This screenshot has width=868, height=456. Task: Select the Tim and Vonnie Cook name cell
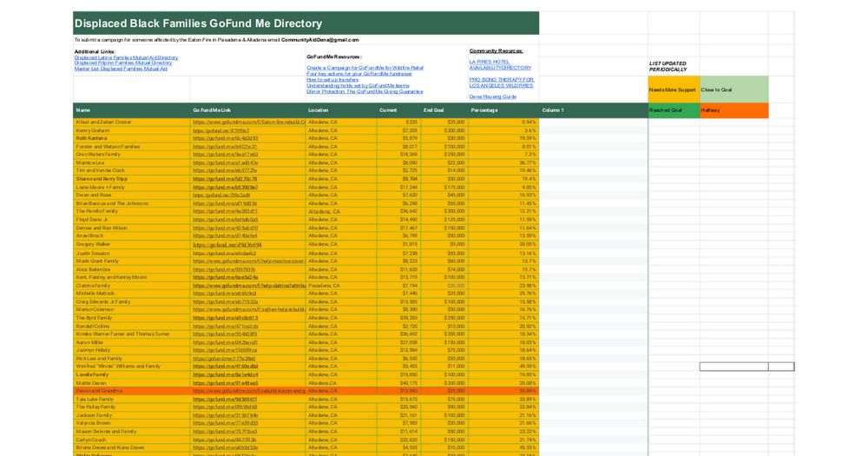pos(132,170)
